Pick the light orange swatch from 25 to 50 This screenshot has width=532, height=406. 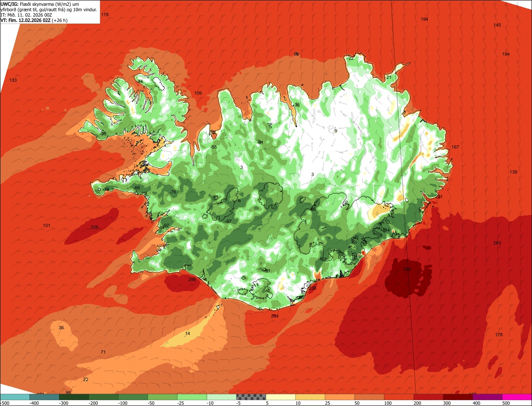pyautogui.click(x=340, y=397)
